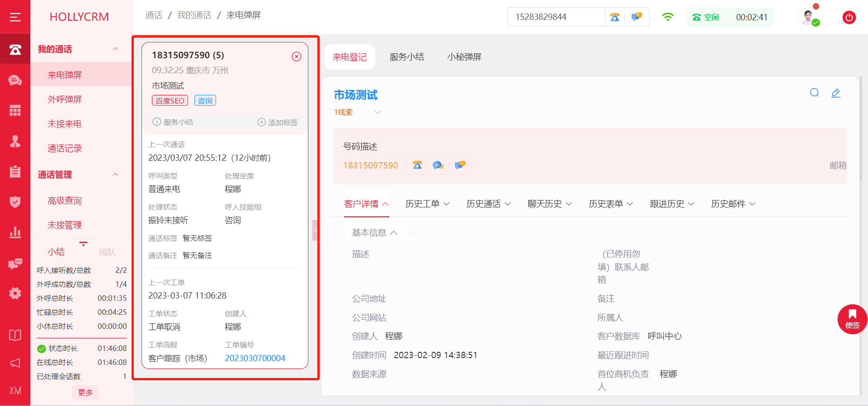Switch to the 来电登记 tab
Screen dimensions: 868x406
coord(349,57)
